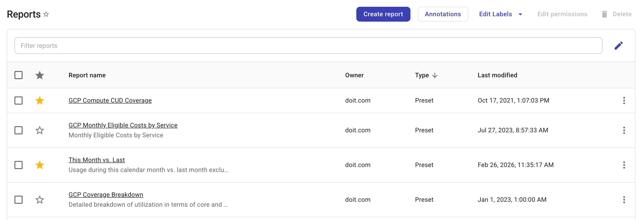Click the star column header icon
644x220 pixels.
click(39, 75)
